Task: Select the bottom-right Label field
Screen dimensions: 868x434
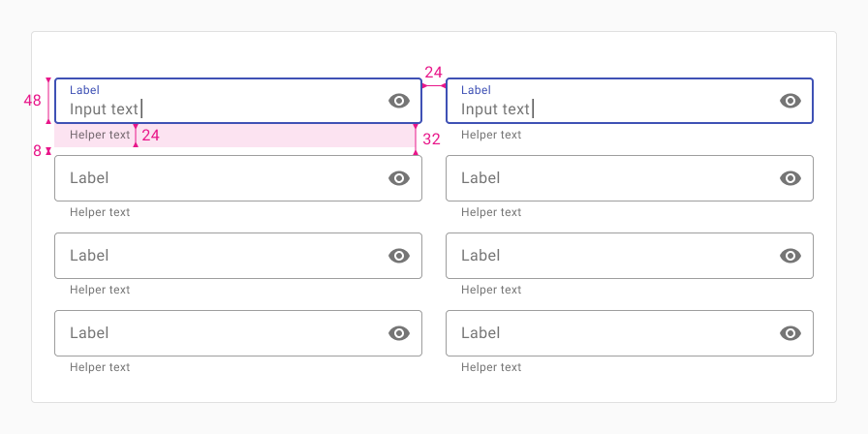Action: 630,333
